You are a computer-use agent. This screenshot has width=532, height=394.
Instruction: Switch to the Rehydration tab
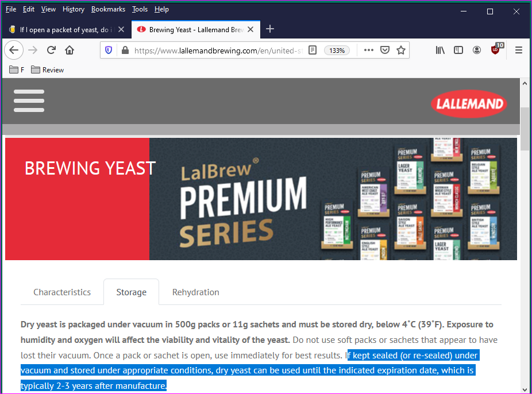tap(196, 292)
